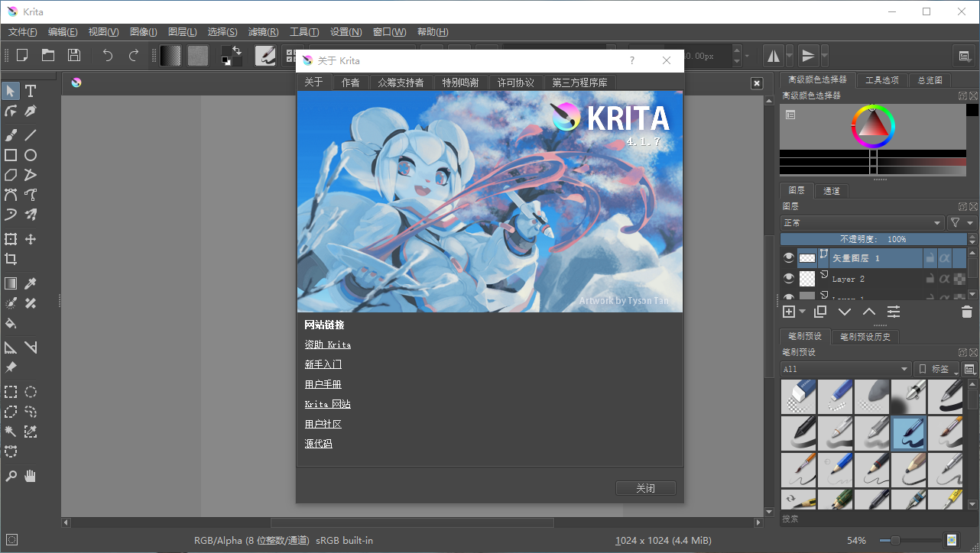
Task: Switch to the 作者 tab
Action: pyautogui.click(x=351, y=82)
